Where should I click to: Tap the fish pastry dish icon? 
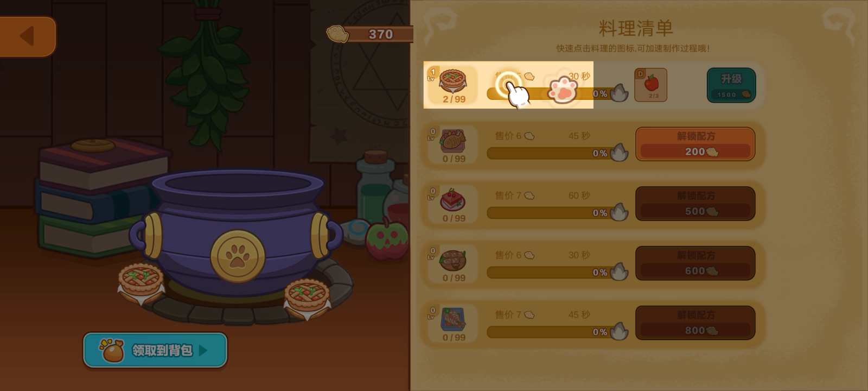(453, 141)
